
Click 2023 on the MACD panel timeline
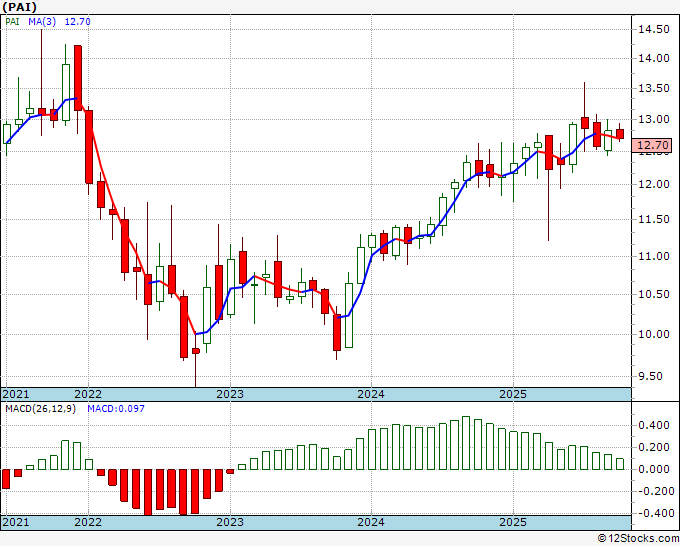(x=230, y=522)
